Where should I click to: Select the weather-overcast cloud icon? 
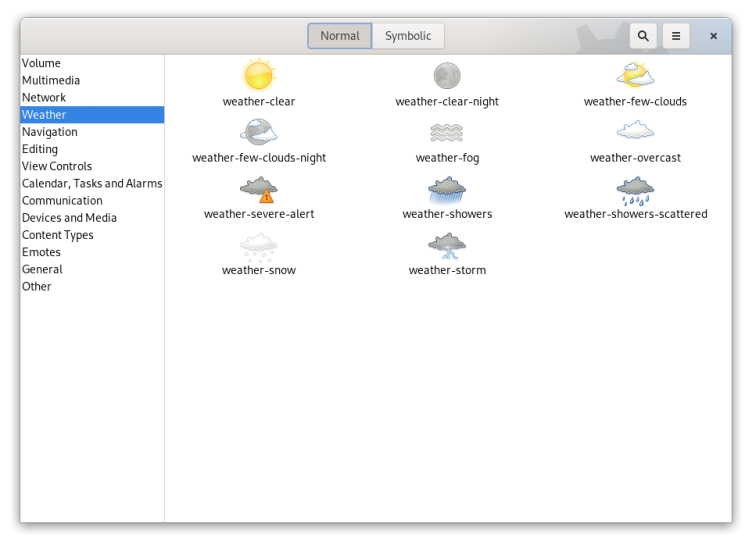[x=635, y=132]
